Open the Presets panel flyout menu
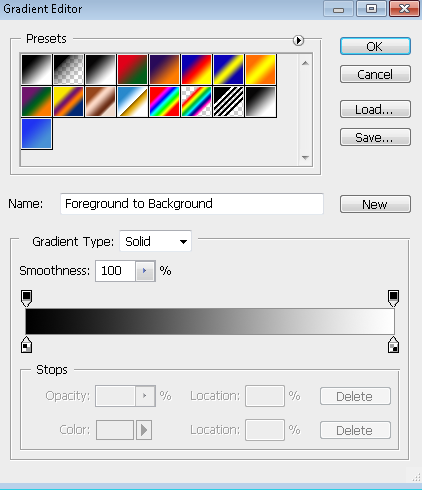The width and height of the screenshot is (422, 490). coord(298,40)
